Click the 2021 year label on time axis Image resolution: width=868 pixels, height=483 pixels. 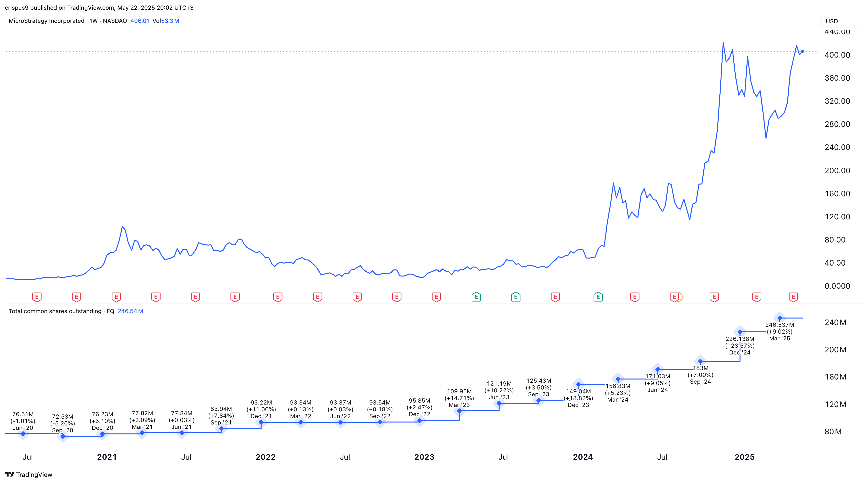click(x=107, y=457)
